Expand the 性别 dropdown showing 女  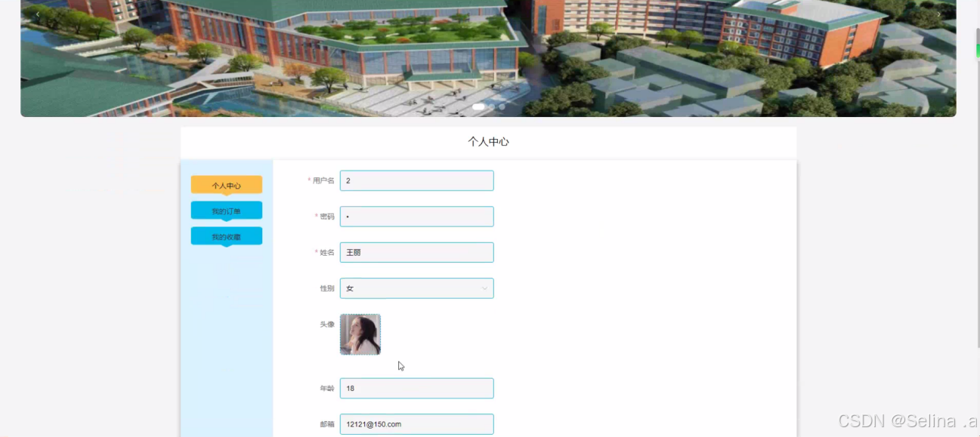(x=417, y=288)
